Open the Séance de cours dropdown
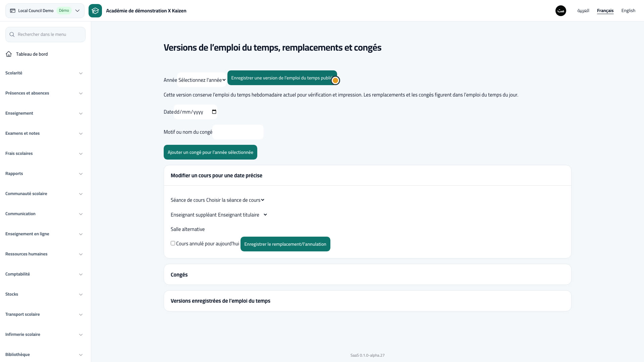This screenshot has width=644, height=362. point(235,200)
